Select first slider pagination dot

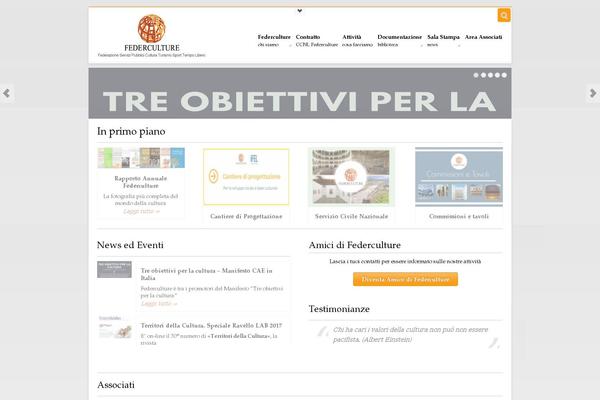click(476, 75)
